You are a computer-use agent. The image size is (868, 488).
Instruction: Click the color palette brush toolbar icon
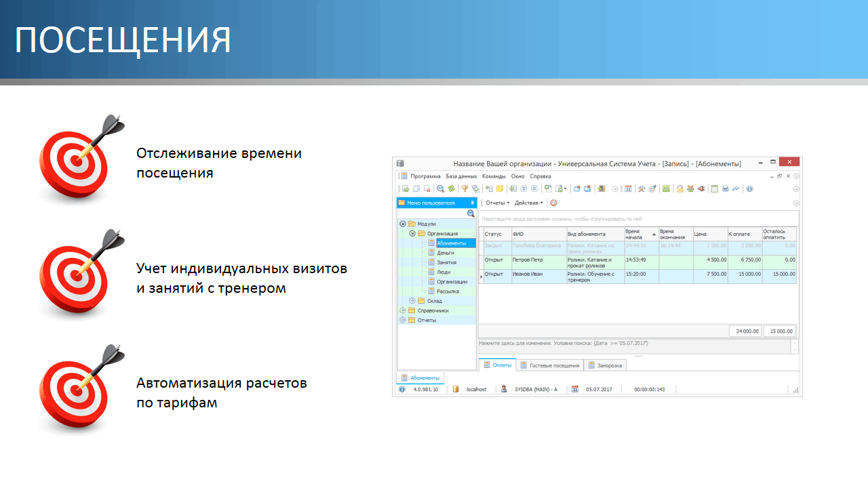tap(652, 188)
